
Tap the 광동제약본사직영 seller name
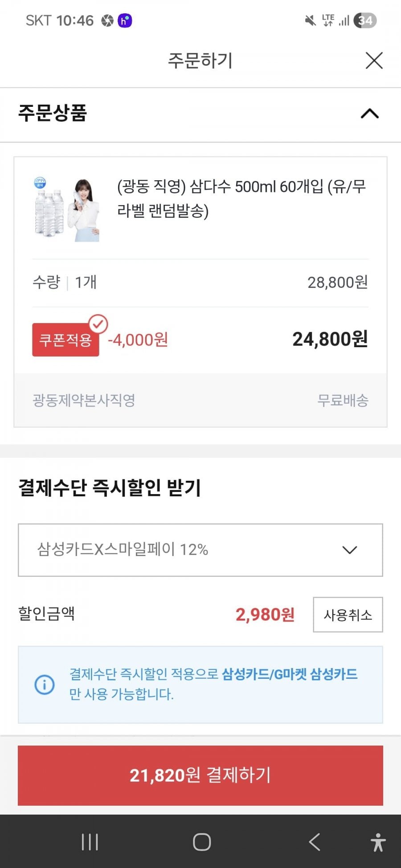tap(84, 400)
